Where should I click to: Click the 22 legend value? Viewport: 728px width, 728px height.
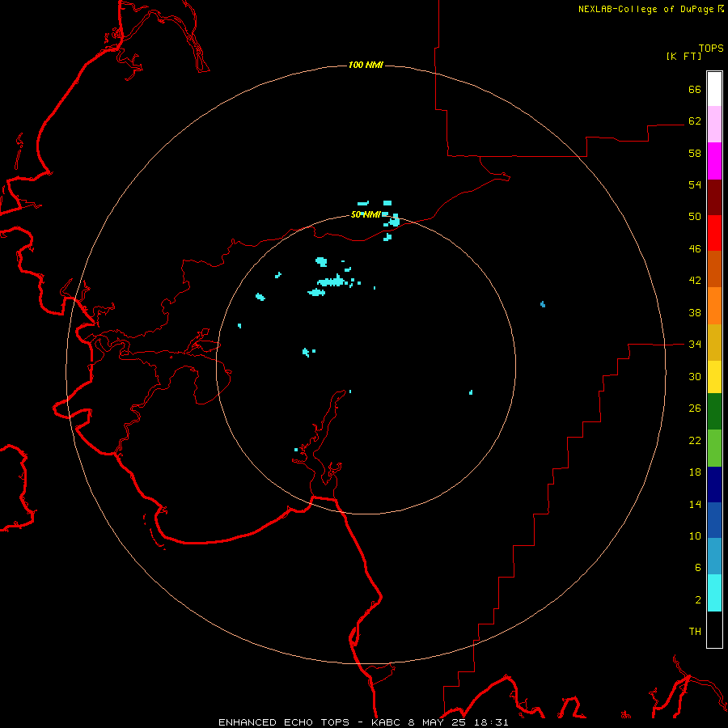[695, 440]
